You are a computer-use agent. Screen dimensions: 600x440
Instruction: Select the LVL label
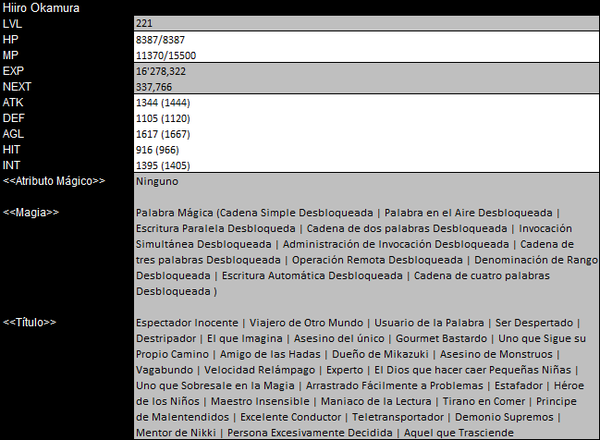[12, 24]
